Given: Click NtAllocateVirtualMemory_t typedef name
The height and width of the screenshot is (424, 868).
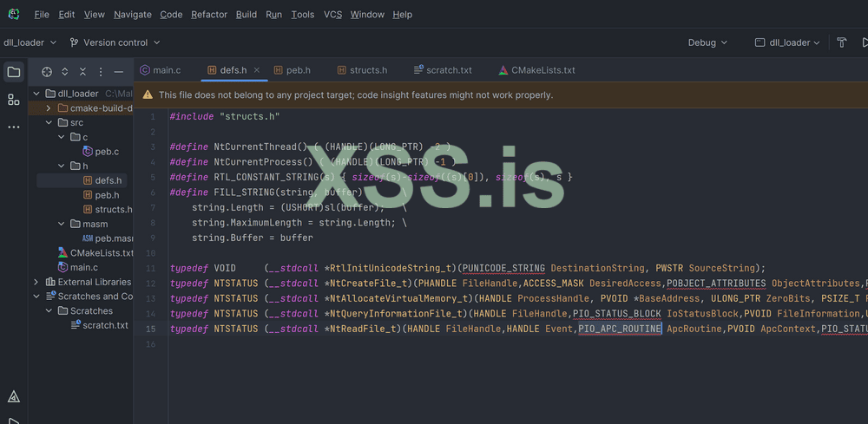Looking at the screenshot, I should point(399,298).
